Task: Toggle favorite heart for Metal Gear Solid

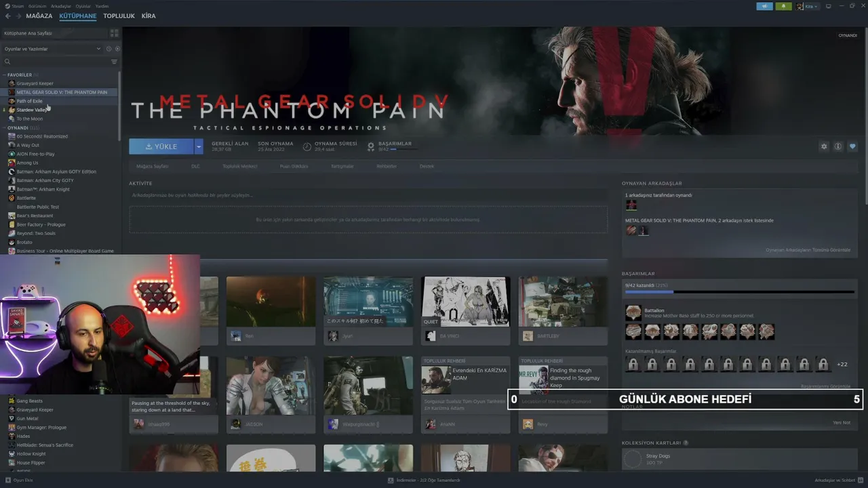Action: pos(852,146)
